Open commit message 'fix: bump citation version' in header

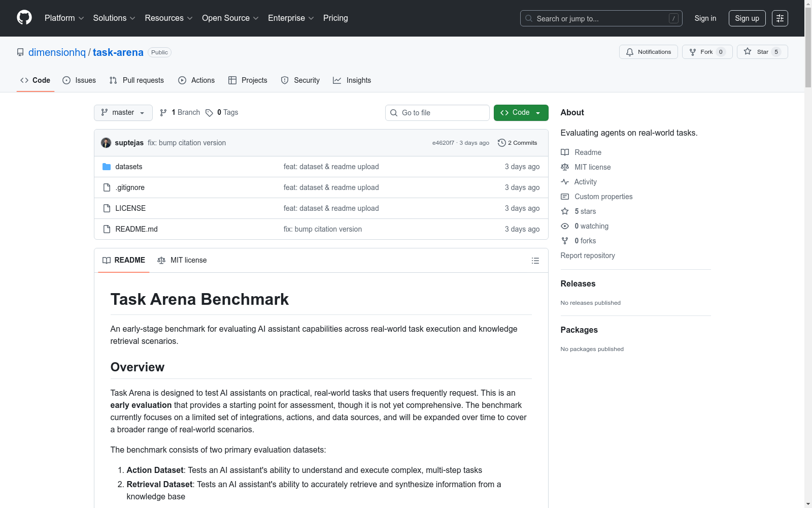[x=187, y=143]
